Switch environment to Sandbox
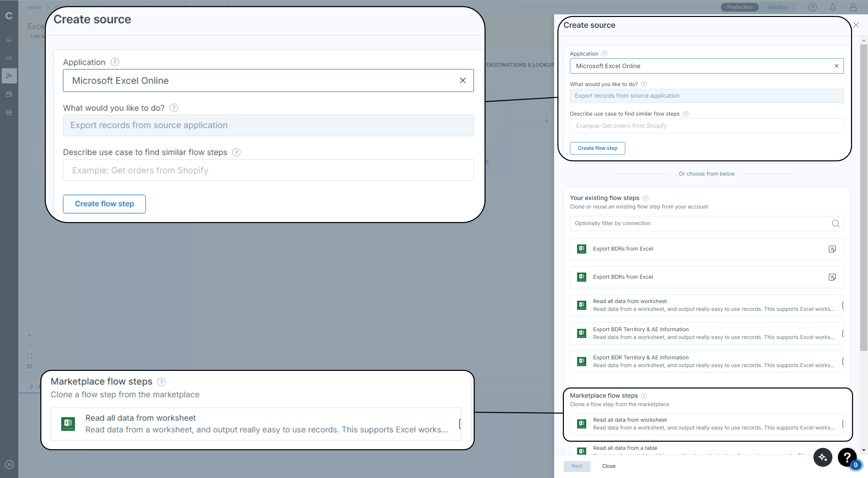Image resolution: width=868 pixels, height=478 pixels. 777,7
